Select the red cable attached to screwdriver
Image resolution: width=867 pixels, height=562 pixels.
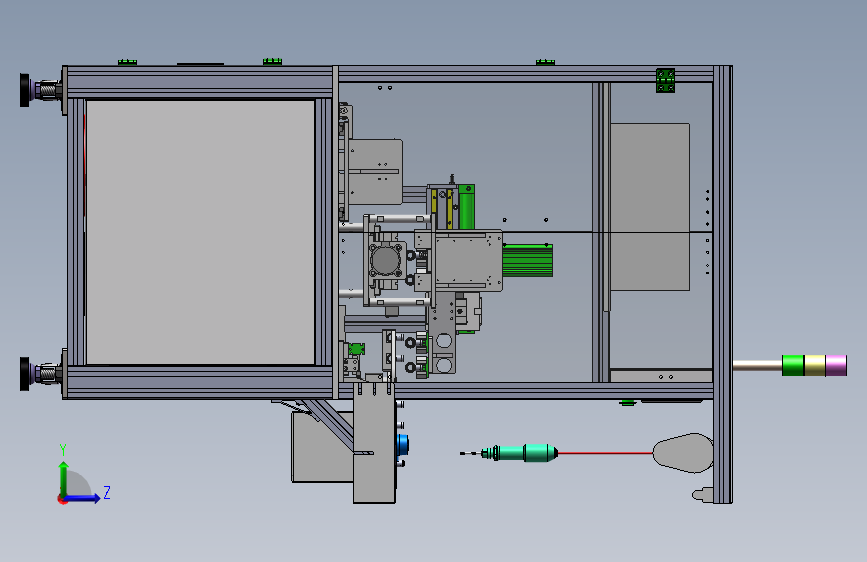pyautogui.click(x=605, y=453)
